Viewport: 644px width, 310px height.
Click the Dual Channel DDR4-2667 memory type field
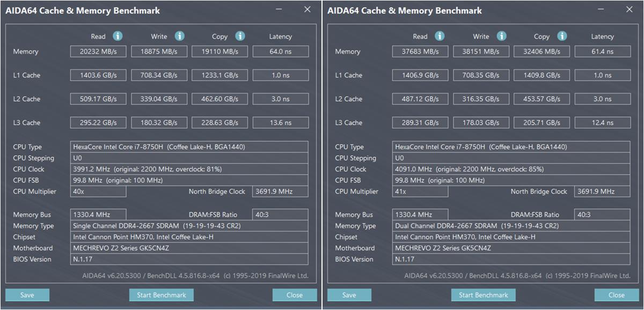(511, 226)
